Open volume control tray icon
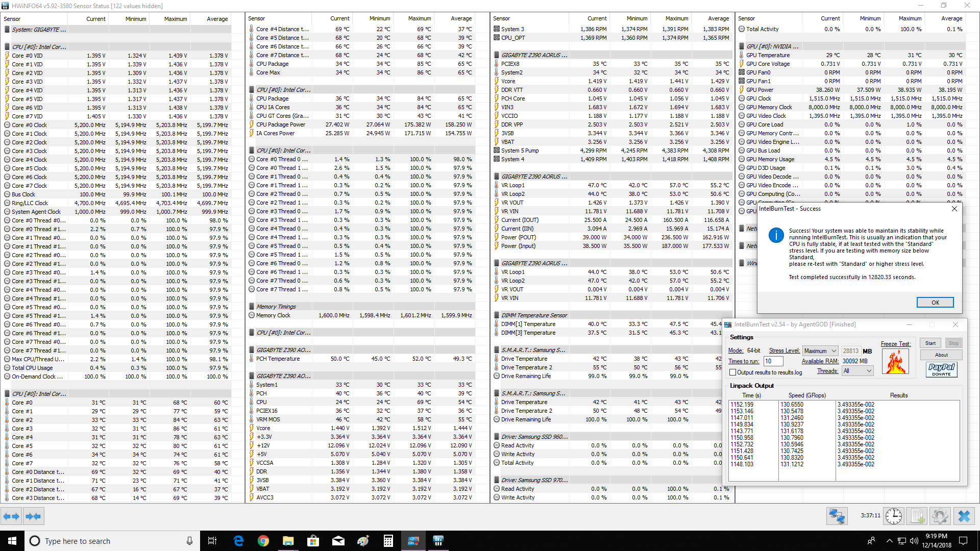 click(x=914, y=541)
